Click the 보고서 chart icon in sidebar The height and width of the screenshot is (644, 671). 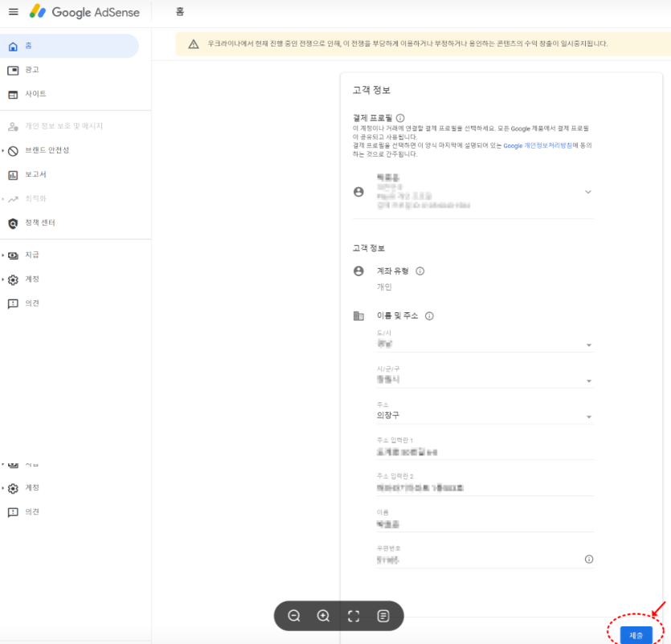[x=14, y=175]
